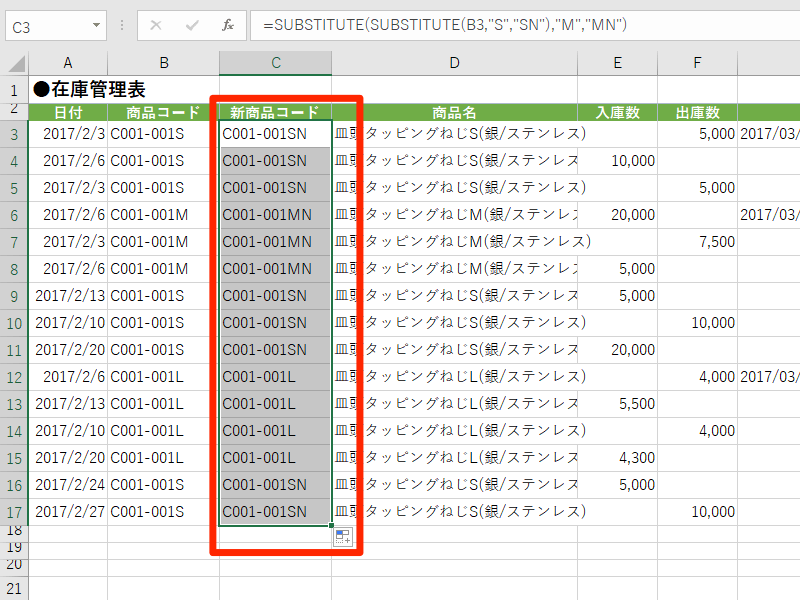Image resolution: width=800 pixels, height=600 pixels.
Task: Select cell C12 showing C001-001L
Action: 276,377
